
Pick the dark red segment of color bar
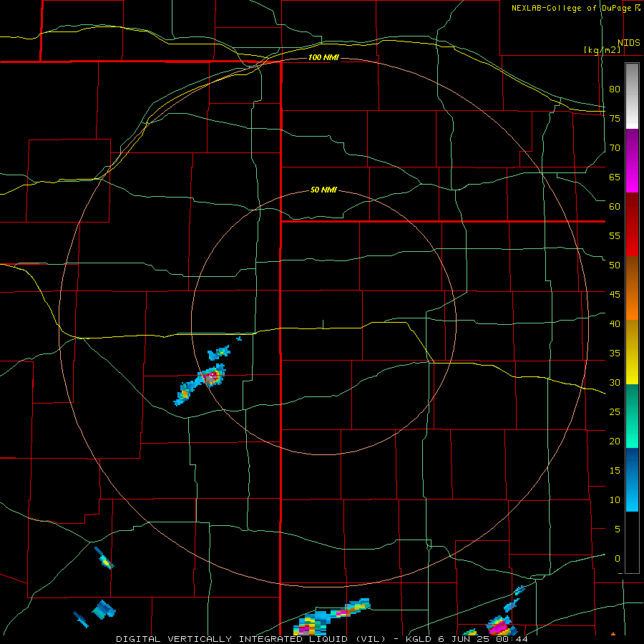(x=632, y=224)
